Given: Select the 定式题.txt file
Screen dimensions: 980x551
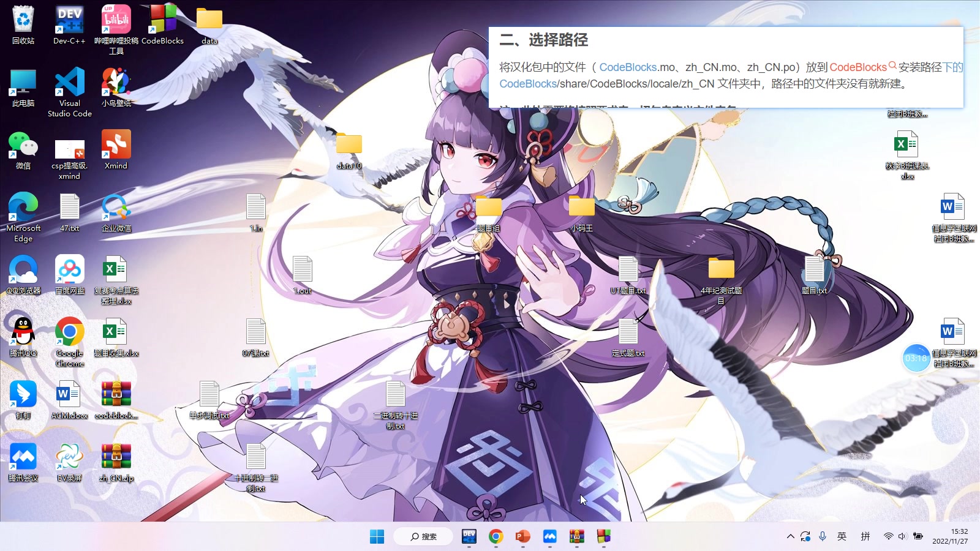Looking at the screenshot, I should (x=628, y=338).
